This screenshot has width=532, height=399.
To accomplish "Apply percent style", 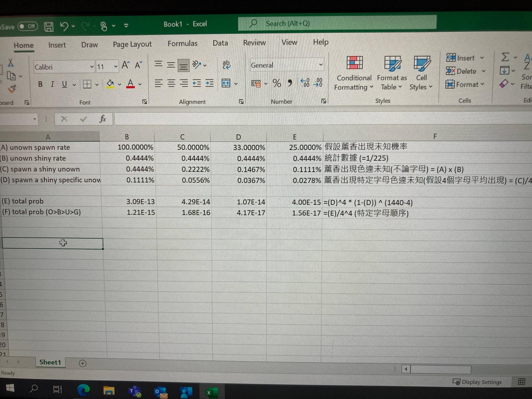I will (x=277, y=83).
